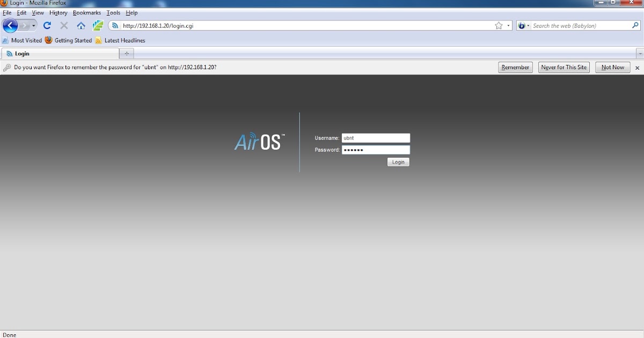This screenshot has width=644, height=338.
Task: Open the Getting Started bookmark
Action: 69,40
